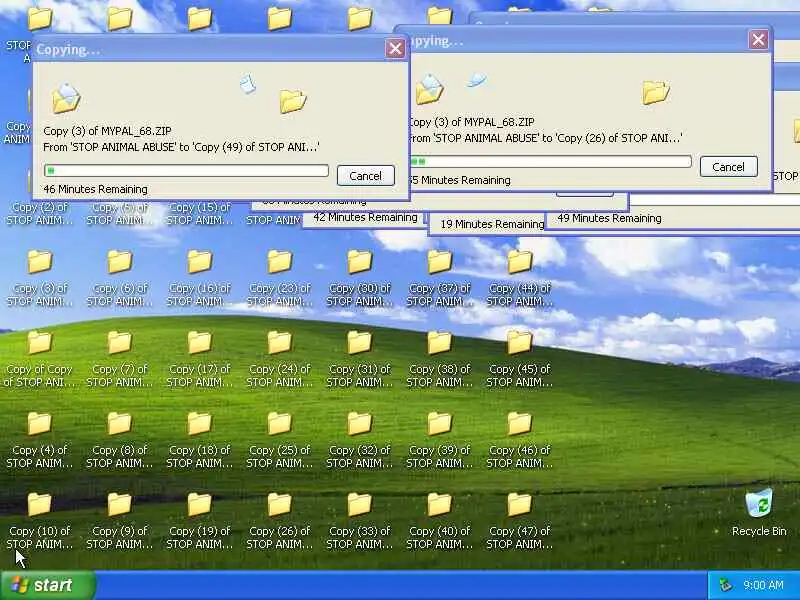Click the 'Copy (15) of STOP ANIM' label
800x600 pixels.
199,214
